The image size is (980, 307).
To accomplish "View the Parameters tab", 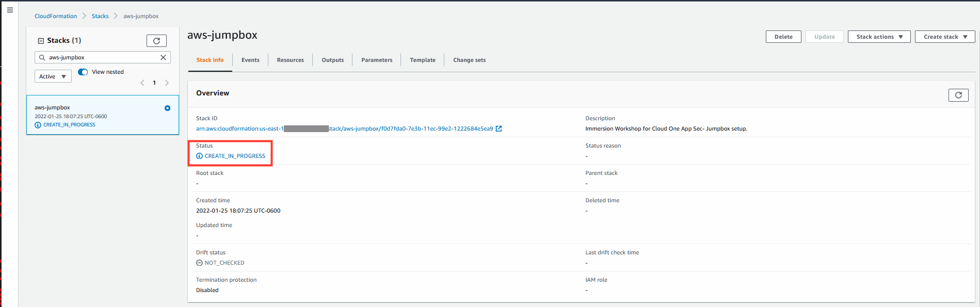I will tap(377, 60).
